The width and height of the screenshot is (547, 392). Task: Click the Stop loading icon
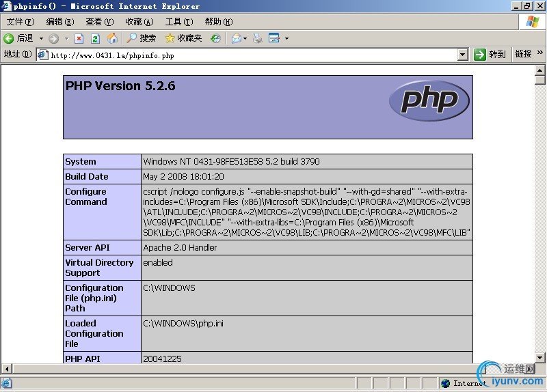pos(79,38)
